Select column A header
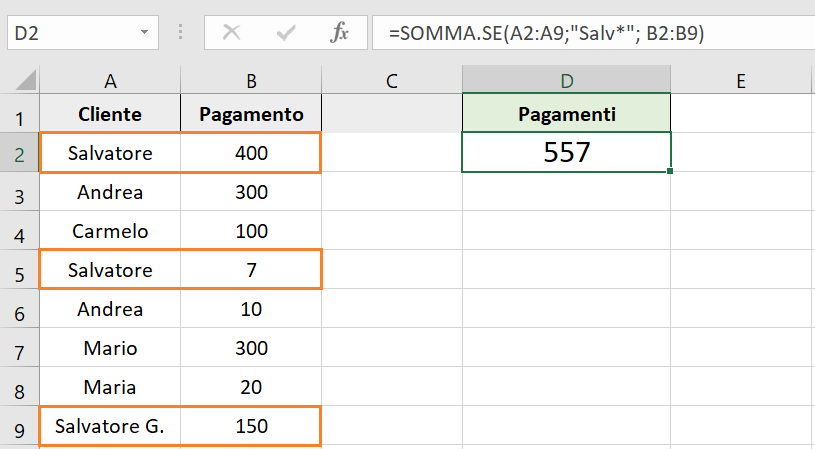The width and height of the screenshot is (815, 449). (x=110, y=81)
